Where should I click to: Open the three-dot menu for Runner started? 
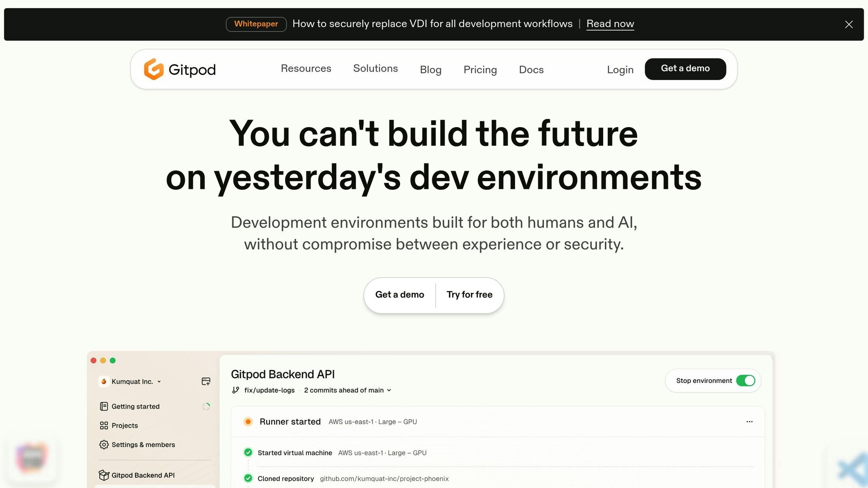tap(749, 422)
